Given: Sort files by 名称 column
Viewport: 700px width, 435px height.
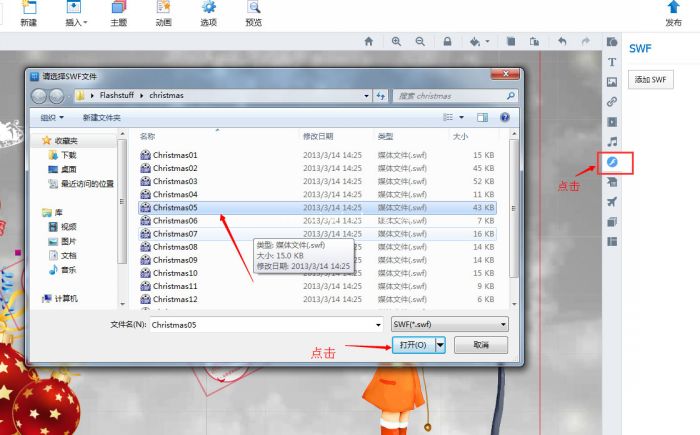Looking at the screenshot, I should click(147, 136).
